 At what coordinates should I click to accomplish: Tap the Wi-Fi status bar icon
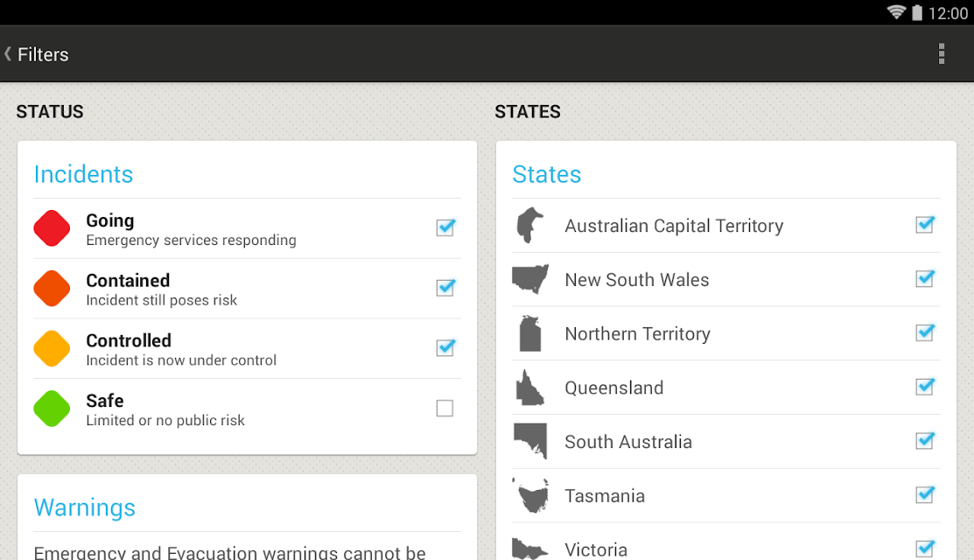pyautogui.click(x=896, y=12)
